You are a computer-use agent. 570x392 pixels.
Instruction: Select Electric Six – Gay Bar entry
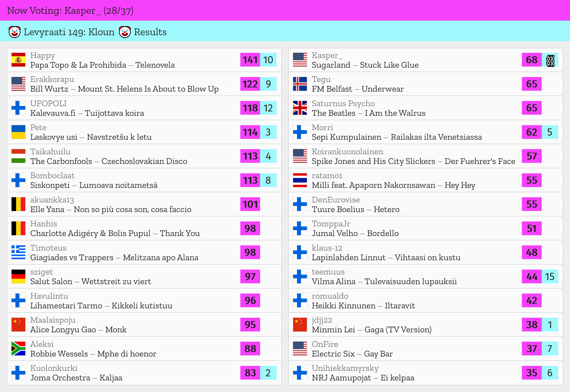pyautogui.click(x=352, y=354)
